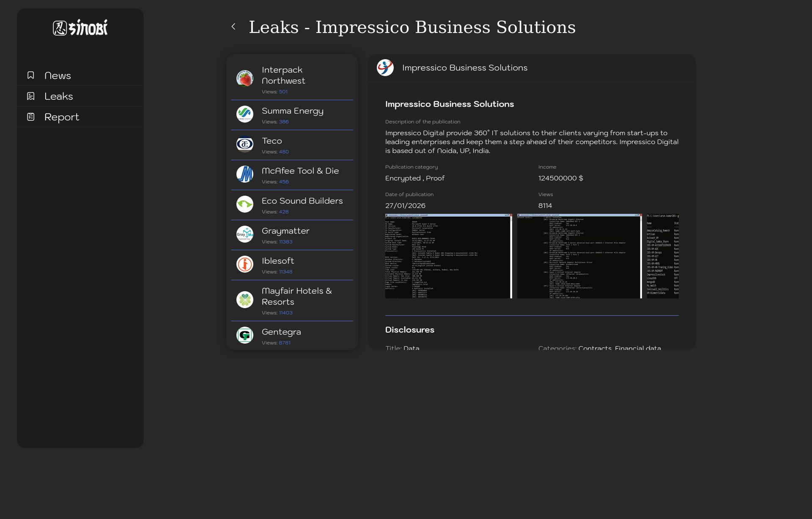Open the first systeminfo proof screenshot
The width and height of the screenshot is (812, 519).
coord(448,256)
